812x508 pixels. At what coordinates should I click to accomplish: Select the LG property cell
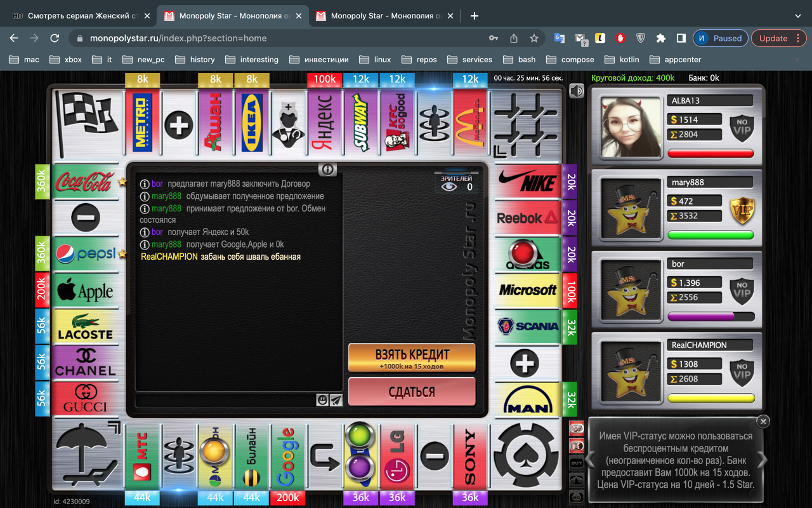click(397, 457)
